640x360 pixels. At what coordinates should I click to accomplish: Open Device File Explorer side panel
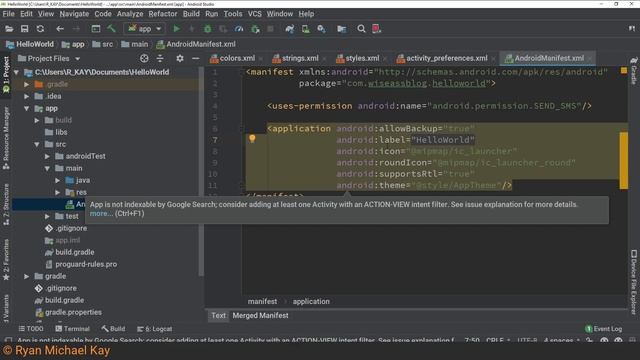coord(633,282)
